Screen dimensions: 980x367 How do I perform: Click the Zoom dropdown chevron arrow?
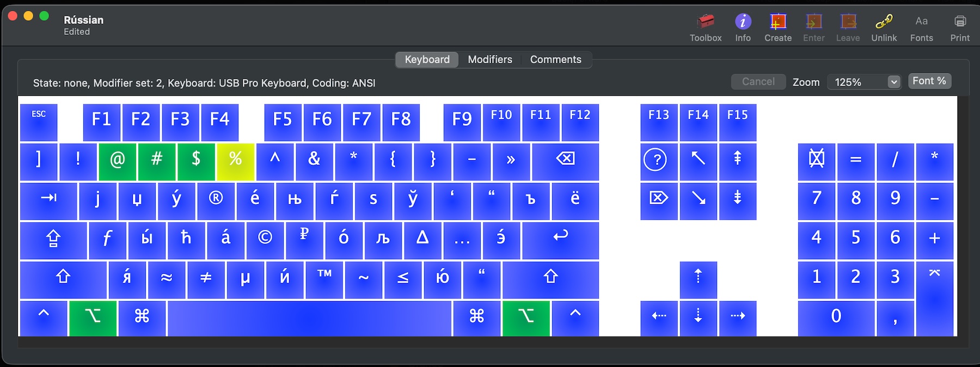(893, 82)
